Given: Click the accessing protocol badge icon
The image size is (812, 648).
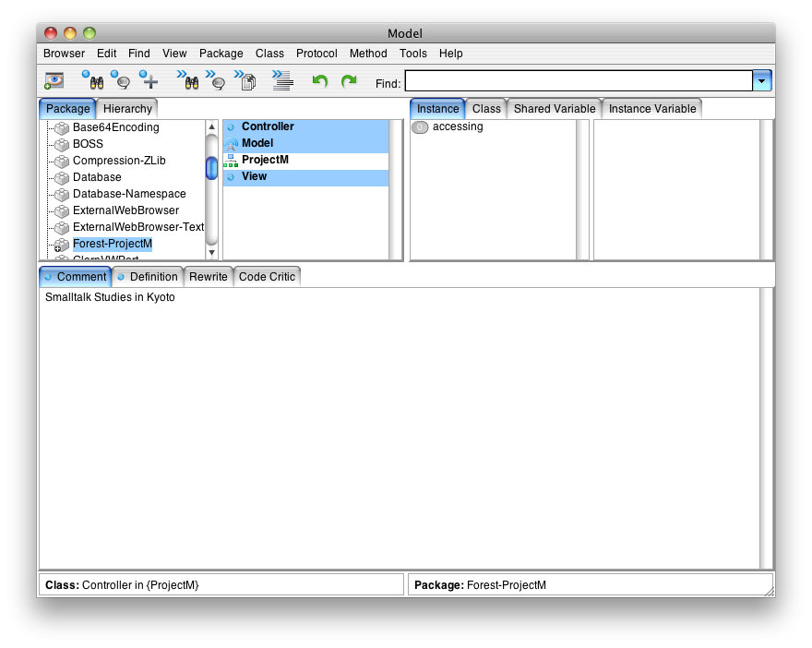Looking at the screenshot, I should tap(420, 126).
